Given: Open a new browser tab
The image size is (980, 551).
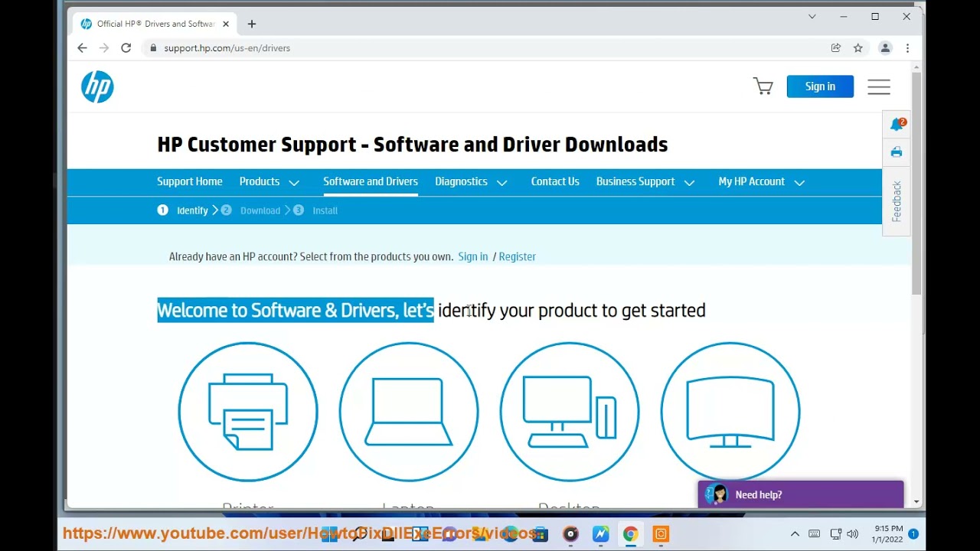Looking at the screenshot, I should (x=252, y=24).
